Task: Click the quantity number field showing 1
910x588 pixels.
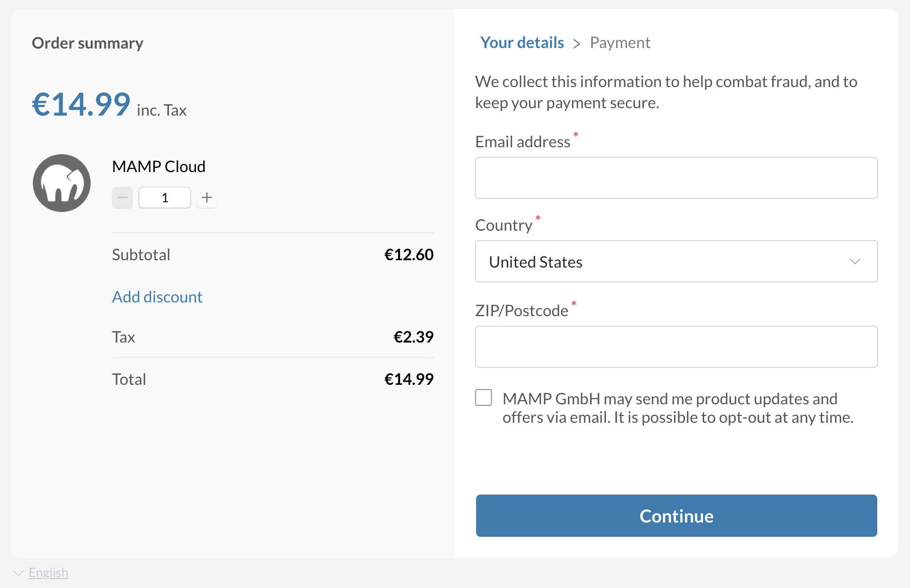Action: click(x=164, y=197)
